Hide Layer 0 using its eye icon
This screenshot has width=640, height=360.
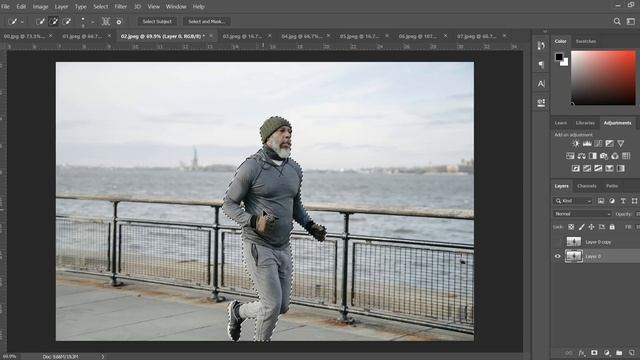click(x=558, y=256)
